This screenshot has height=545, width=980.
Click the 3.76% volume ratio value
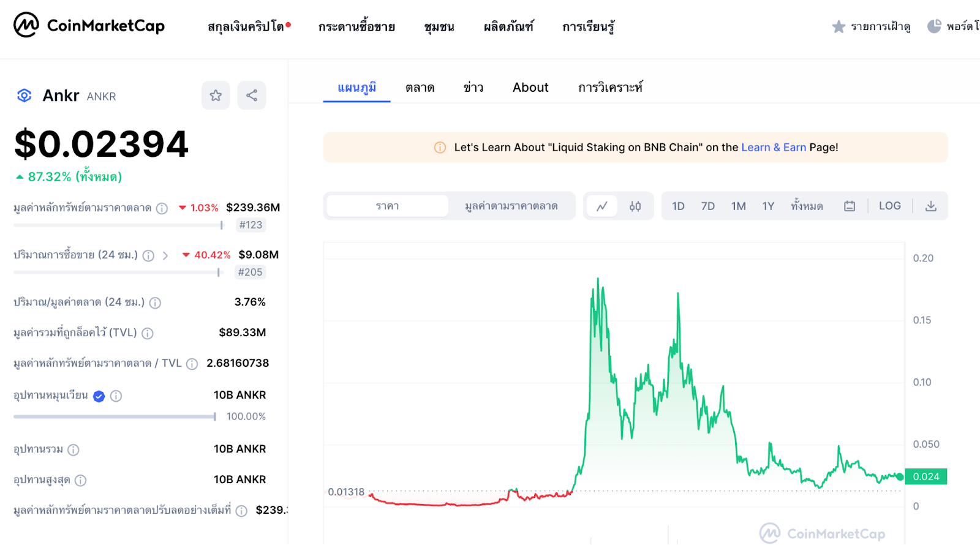tap(250, 302)
